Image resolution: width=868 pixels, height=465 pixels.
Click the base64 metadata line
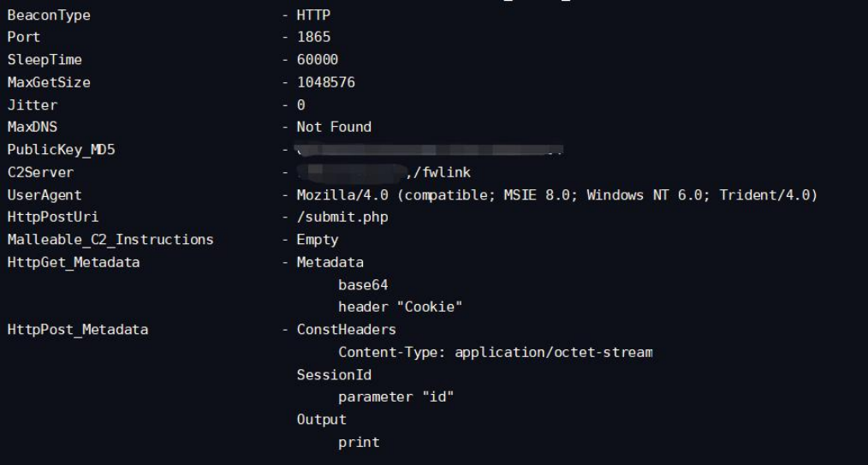click(x=363, y=285)
